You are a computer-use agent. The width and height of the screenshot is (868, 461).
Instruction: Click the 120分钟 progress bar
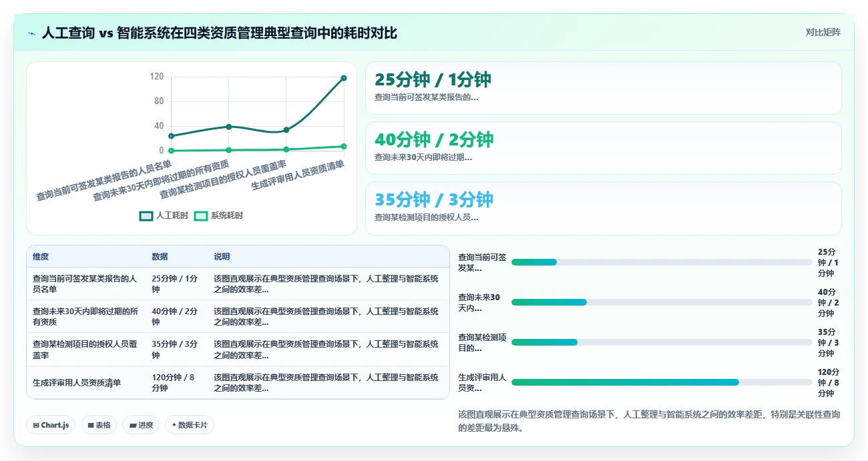662,382
